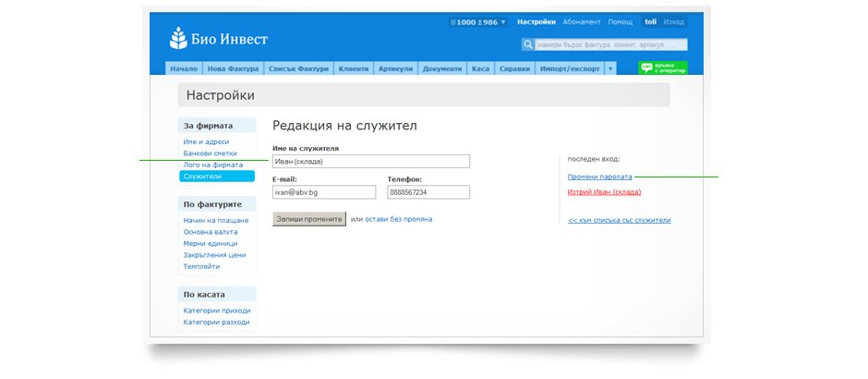Click the E-mail input field

[324, 192]
